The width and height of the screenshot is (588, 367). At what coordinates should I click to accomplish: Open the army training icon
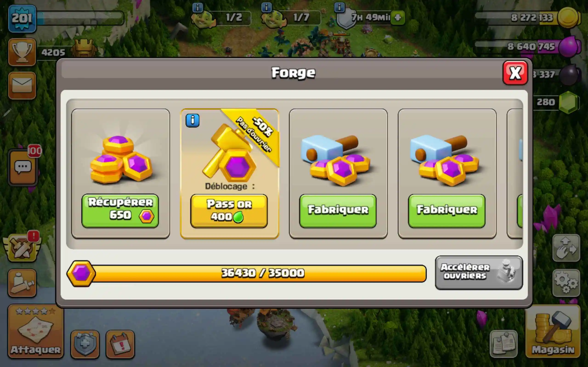(22, 283)
